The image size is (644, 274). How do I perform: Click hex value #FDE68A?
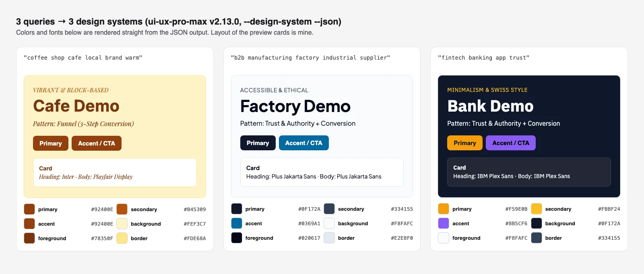(195, 239)
